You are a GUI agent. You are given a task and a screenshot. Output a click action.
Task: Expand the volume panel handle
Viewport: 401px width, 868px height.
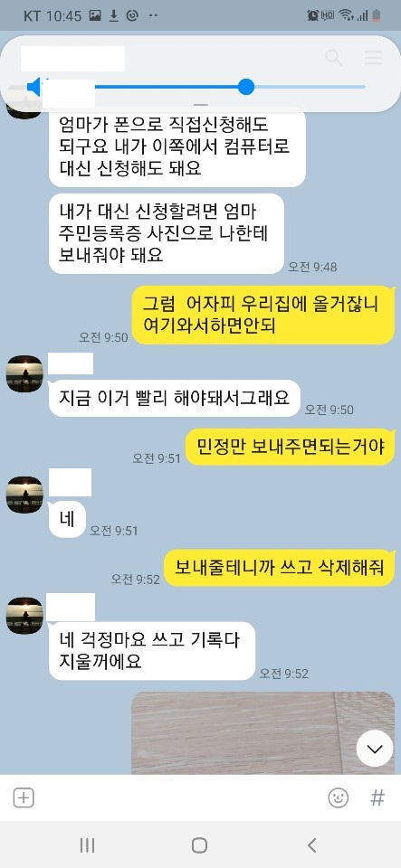[201, 104]
